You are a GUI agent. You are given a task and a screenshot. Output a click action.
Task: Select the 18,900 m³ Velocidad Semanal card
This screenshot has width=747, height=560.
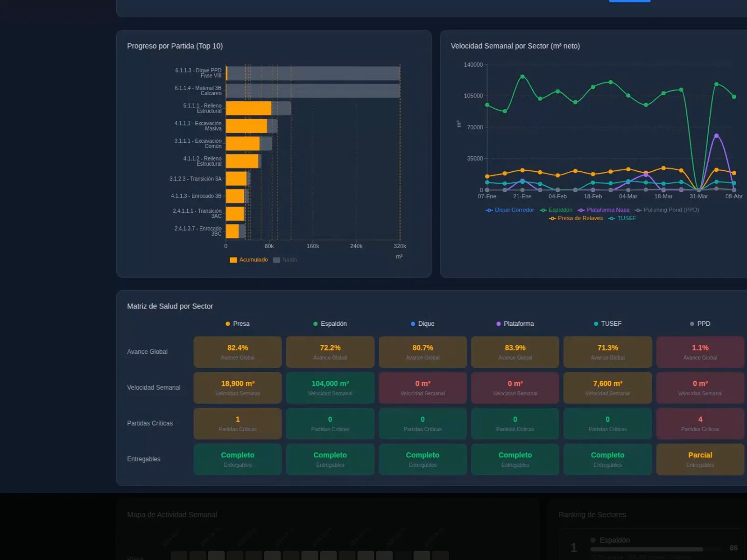point(238,388)
